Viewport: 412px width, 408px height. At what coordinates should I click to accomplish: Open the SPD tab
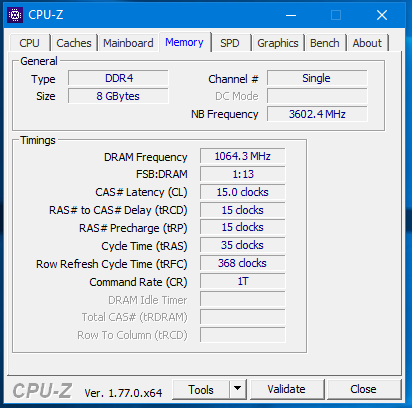pos(230,43)
